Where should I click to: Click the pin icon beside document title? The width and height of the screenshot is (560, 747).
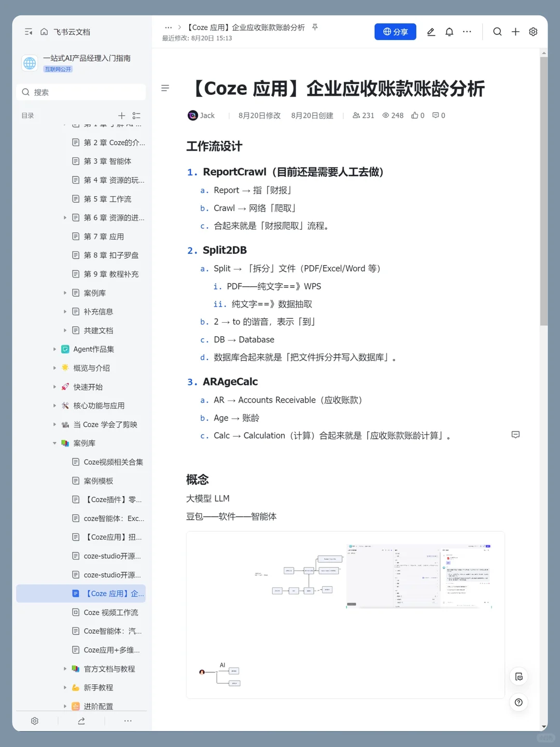coord(315,27)
